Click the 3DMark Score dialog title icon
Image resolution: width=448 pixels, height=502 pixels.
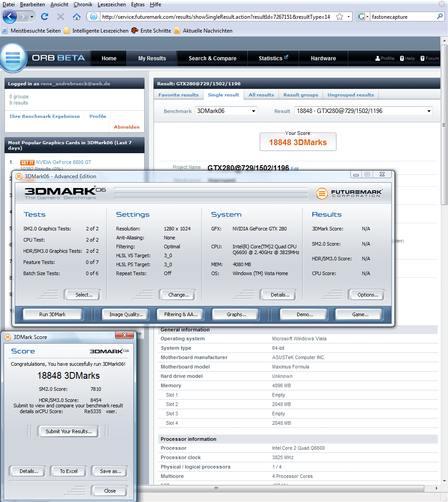(8, 337)
